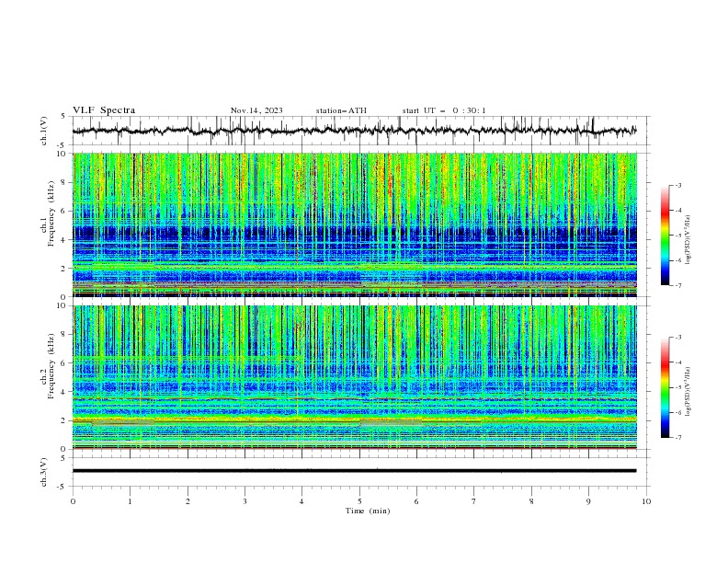728x563 pixels.
Task: Click the "-3" label on ch.2 colorbar
Action: click(678, 338)
